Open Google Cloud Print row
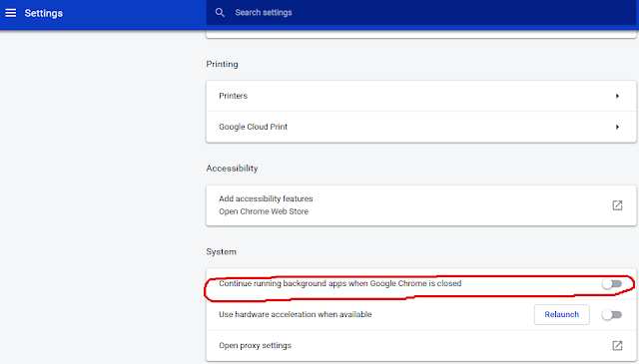The width and height of the screenshot is (639, 364). (421, 127)
